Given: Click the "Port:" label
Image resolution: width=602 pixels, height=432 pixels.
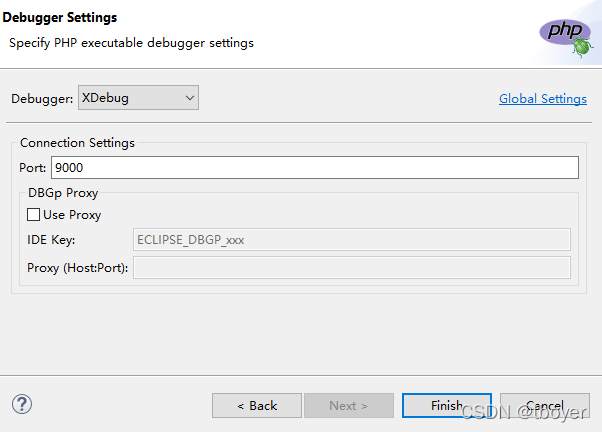Looking at the screenshot, I should pos(32,168).
